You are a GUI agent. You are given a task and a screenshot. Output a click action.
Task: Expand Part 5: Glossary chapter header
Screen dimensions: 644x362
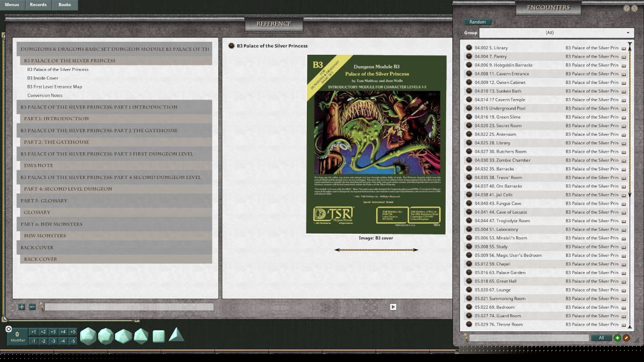tap(114, 201)
